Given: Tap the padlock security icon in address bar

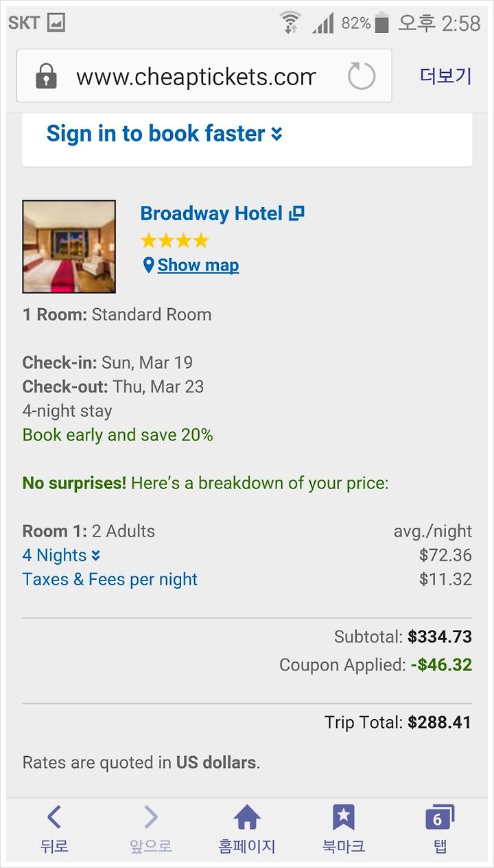Looking at the screenshot, I should (x=46, y=75).
